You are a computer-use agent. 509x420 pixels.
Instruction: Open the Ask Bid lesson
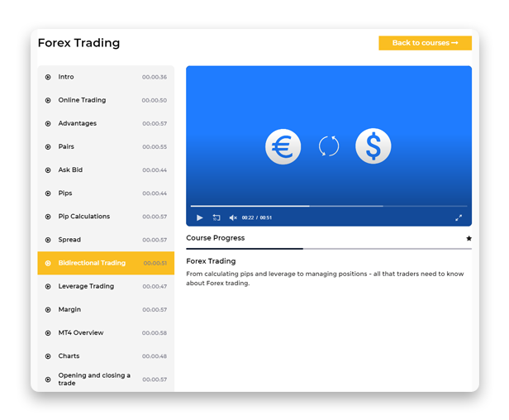(x=70, y=170)
